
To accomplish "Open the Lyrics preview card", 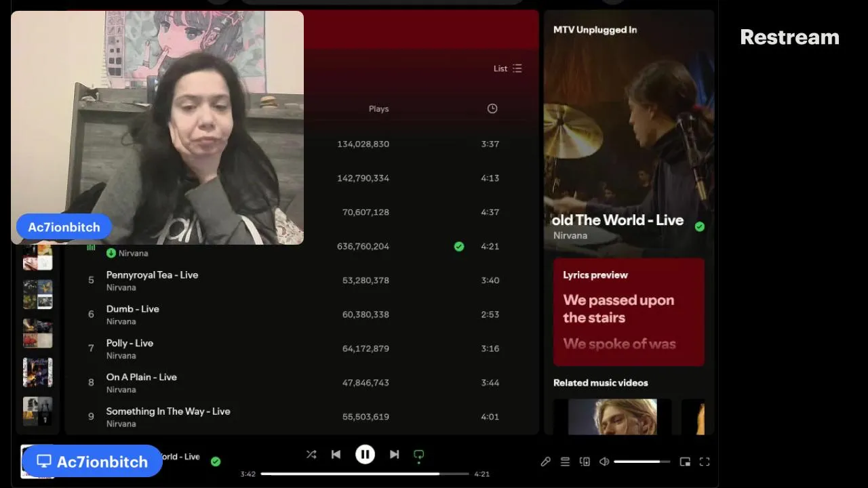I will click(629, 312).
